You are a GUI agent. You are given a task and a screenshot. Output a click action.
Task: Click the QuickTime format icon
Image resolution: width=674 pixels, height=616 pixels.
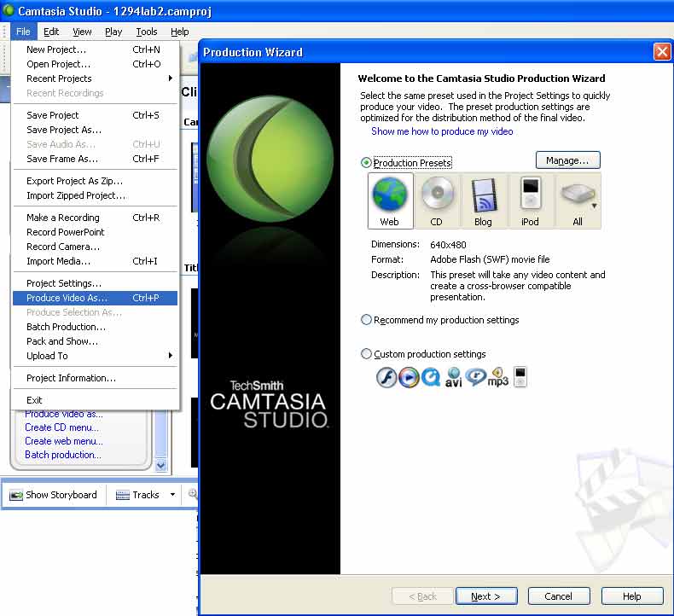(x=431, y=378)
